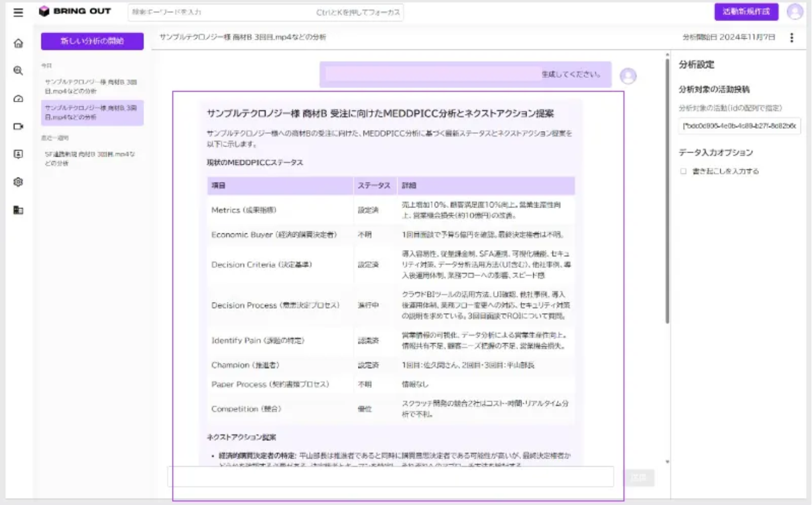Enable the 書き起こしを入力する checkbox
Viewport: 812px width, 505px height.
[x=683, y=171]
